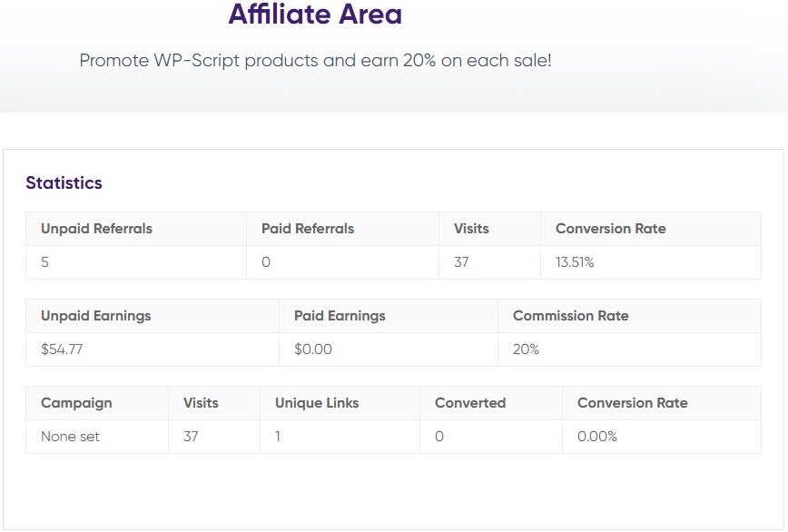Screen dimensions: 788x532
Task: Select the 13.51% conversion rate value
Action: click(575, 262)
